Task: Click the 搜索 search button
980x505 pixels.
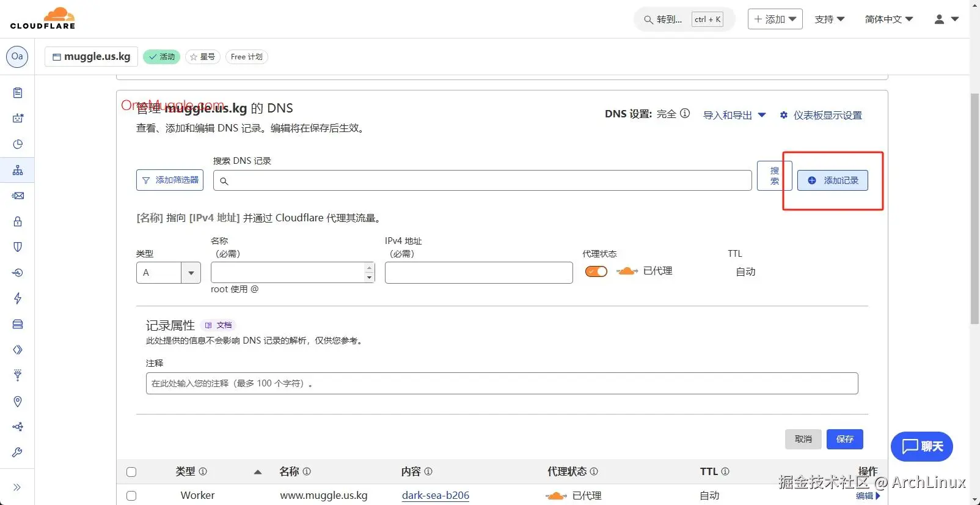Action: coord(775,176)
